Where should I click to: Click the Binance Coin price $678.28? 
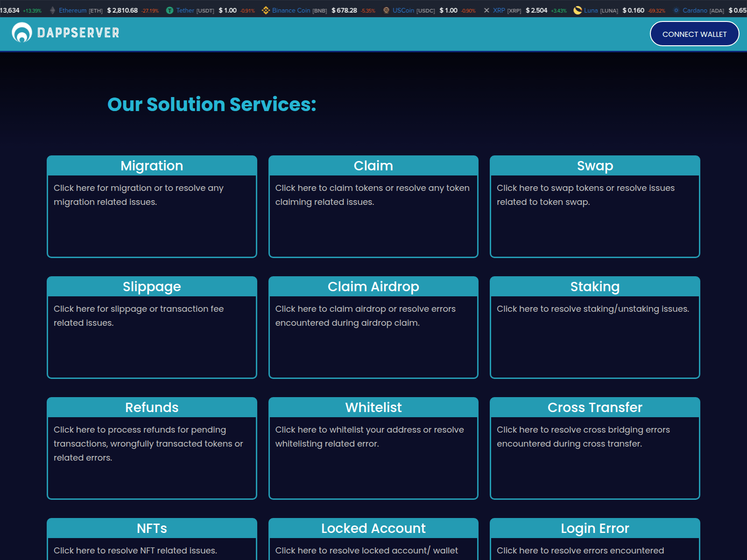(344, 10)
